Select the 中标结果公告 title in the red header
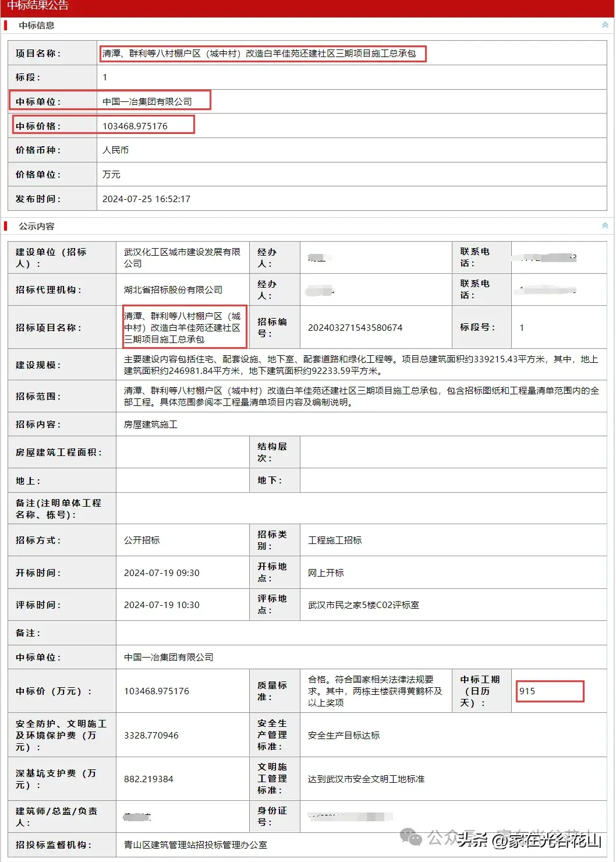616x862 pixels. tap(38, 6)
